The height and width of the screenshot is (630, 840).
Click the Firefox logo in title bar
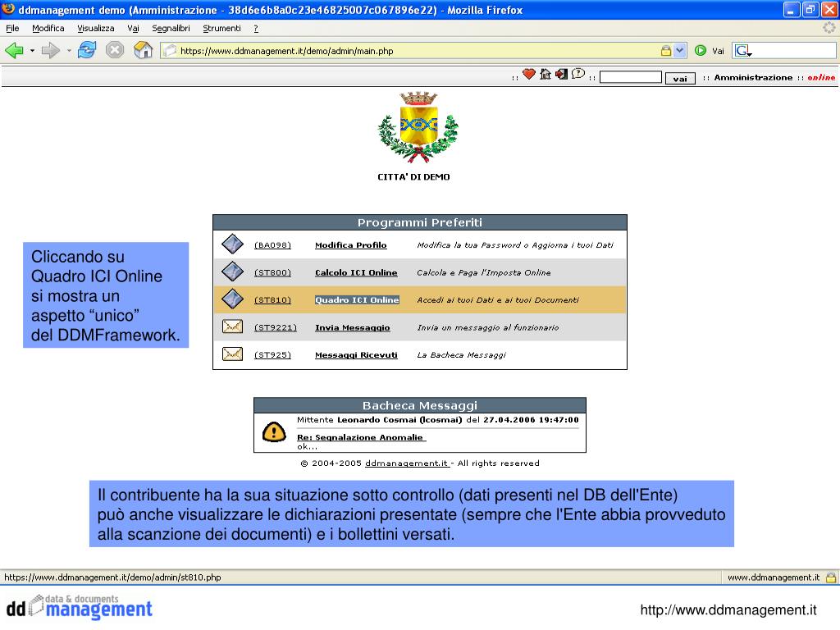[x=8, y=9]
